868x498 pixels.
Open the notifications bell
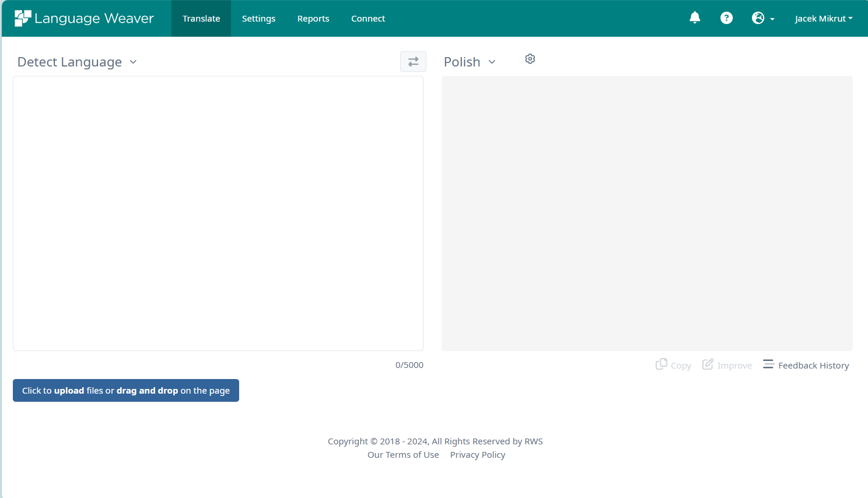[x=695, y=17]
